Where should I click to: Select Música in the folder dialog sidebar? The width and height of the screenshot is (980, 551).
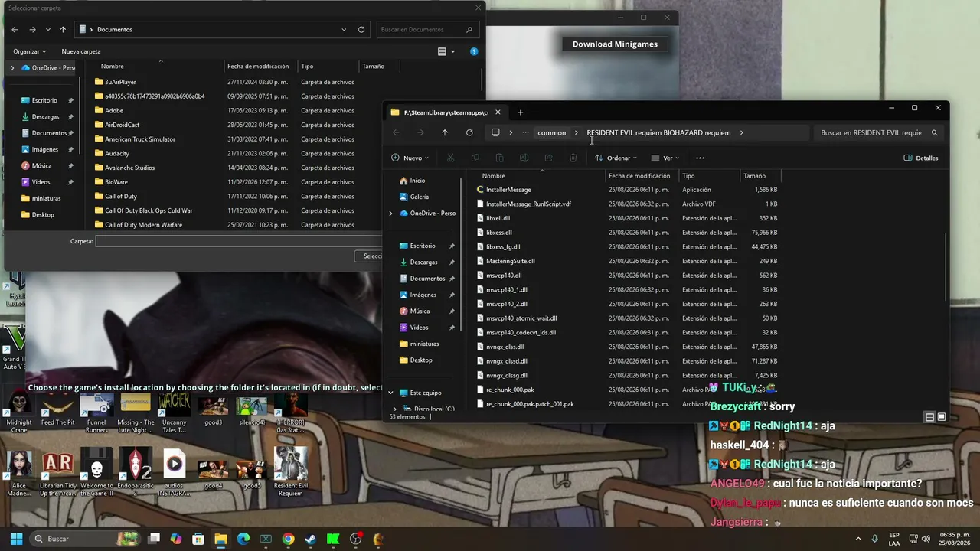click(41, 165)
